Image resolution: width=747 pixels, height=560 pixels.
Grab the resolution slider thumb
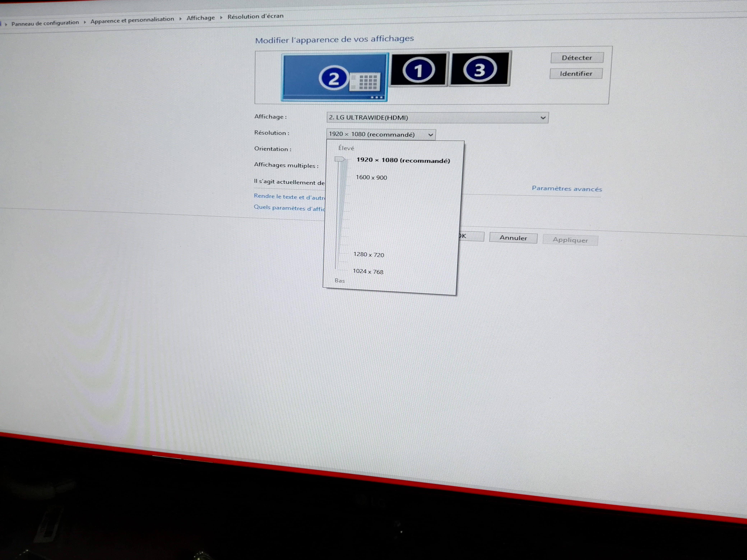(340, 159)
